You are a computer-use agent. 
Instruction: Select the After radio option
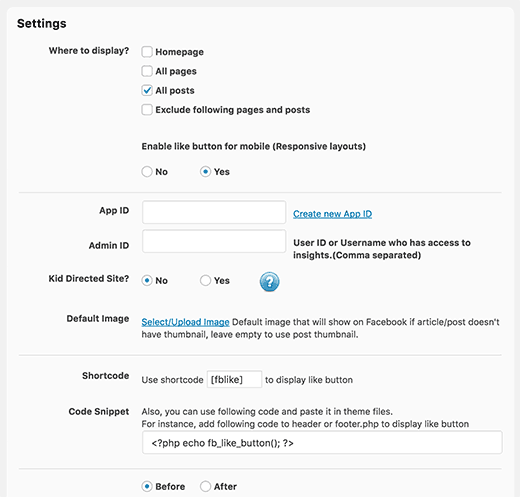coord(205,486)
